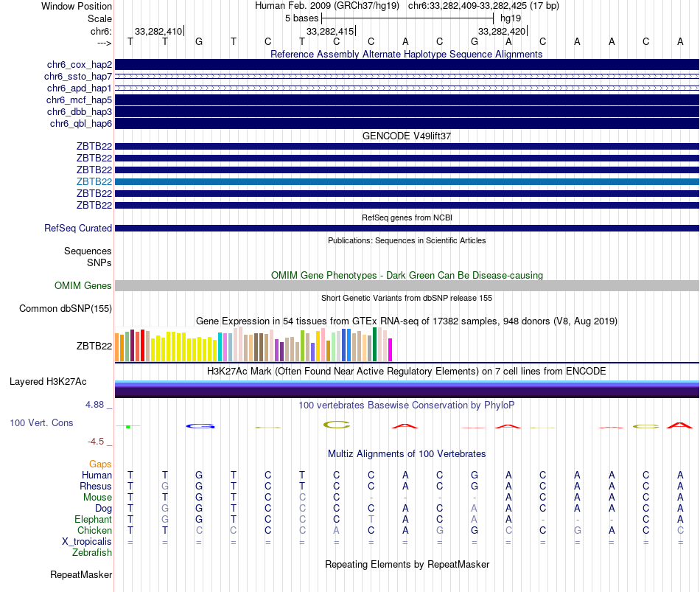Viewport: 700px width, 592px height.
Task: Click the H3K27Ac Mark ENCODE track title
Action: click(407, 372)
